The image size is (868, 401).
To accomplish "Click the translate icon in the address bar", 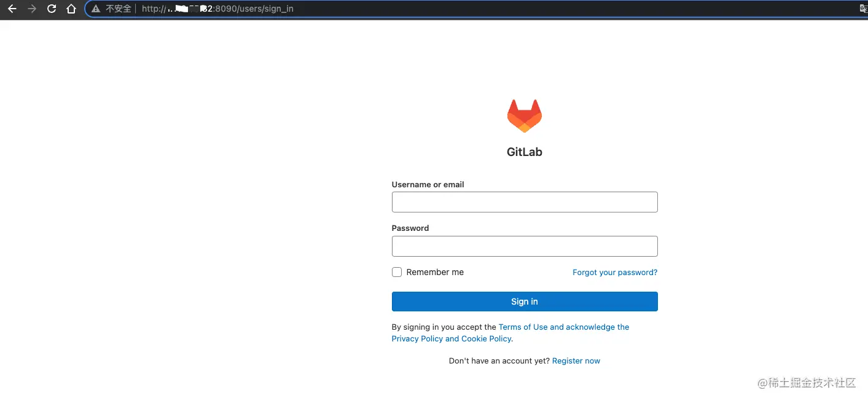I will click(x=863, y=9).
